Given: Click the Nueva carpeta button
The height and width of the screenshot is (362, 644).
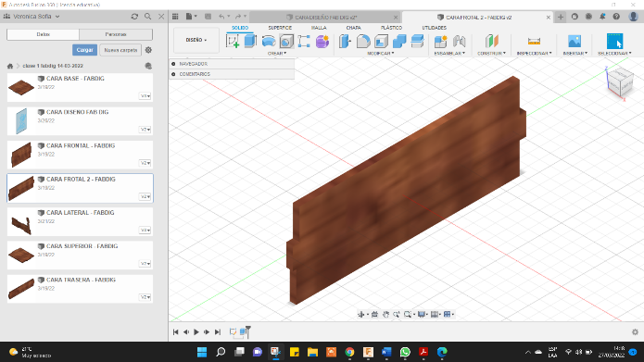Looking at the screenshot, I should pyautogui.click(x=120, y=50).
